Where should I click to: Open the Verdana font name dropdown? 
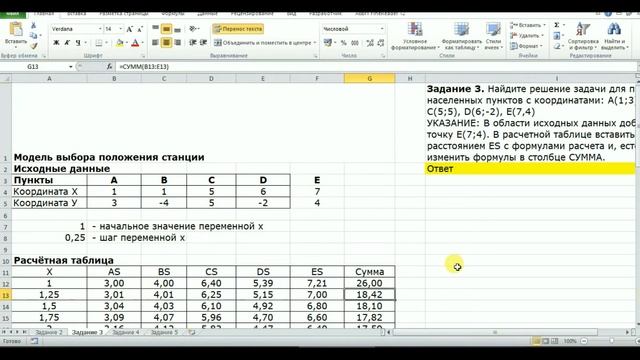tap(100, 29)
